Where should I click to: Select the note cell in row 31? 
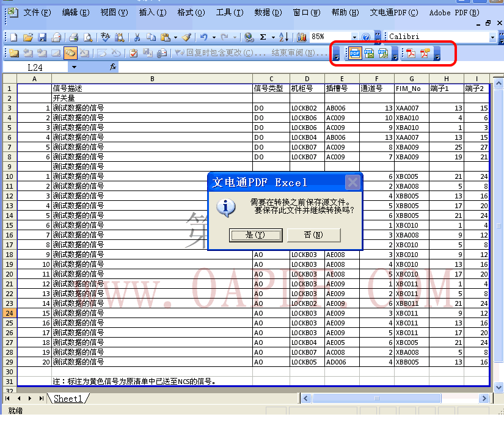tap(152, 382)
